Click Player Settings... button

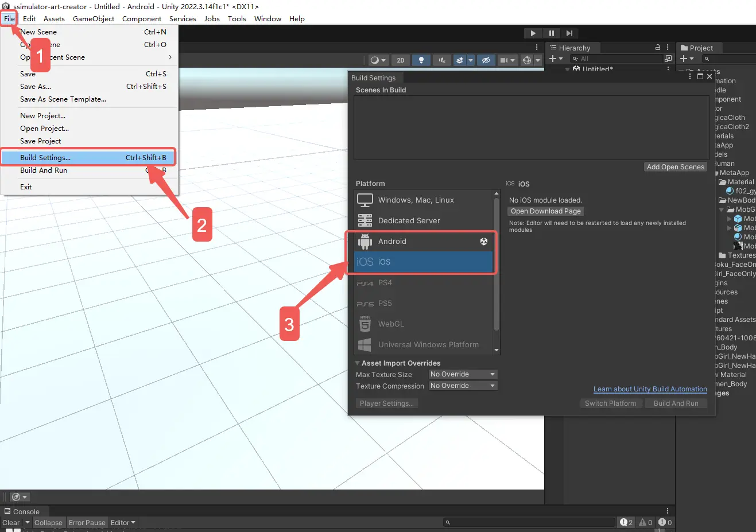pyautogui.click(x=387, y=403)
